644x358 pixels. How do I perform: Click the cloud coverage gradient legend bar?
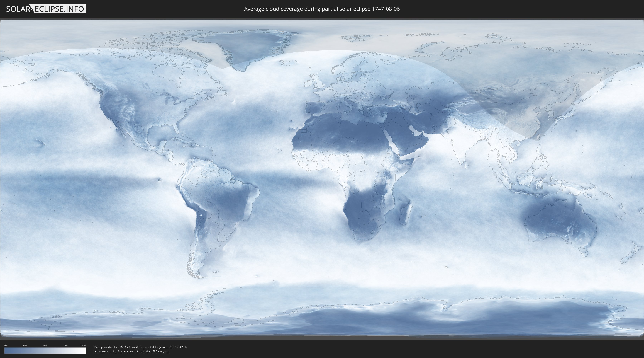pyautogui.click(x=45, y=350)
